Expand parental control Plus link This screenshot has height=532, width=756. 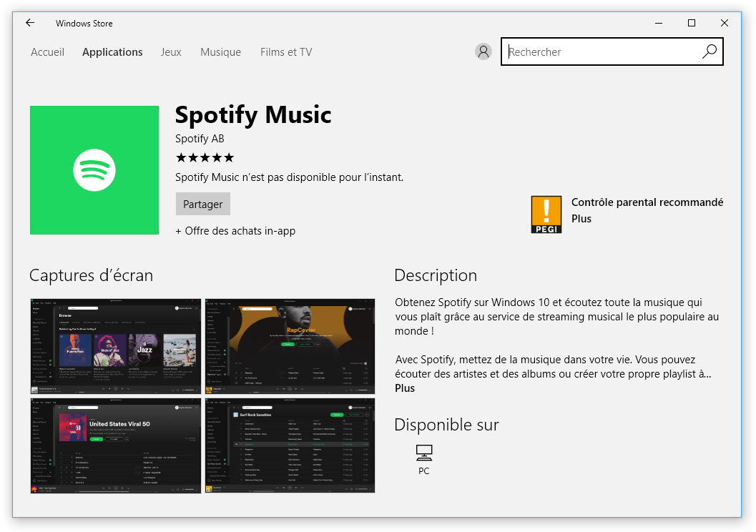[581, 219]
